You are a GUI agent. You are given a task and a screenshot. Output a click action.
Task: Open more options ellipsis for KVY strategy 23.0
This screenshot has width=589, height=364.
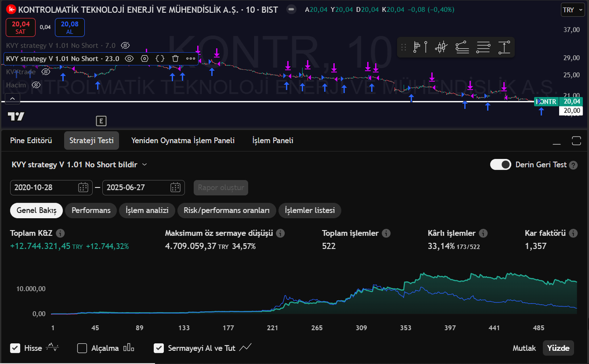[x=190, y=58]
